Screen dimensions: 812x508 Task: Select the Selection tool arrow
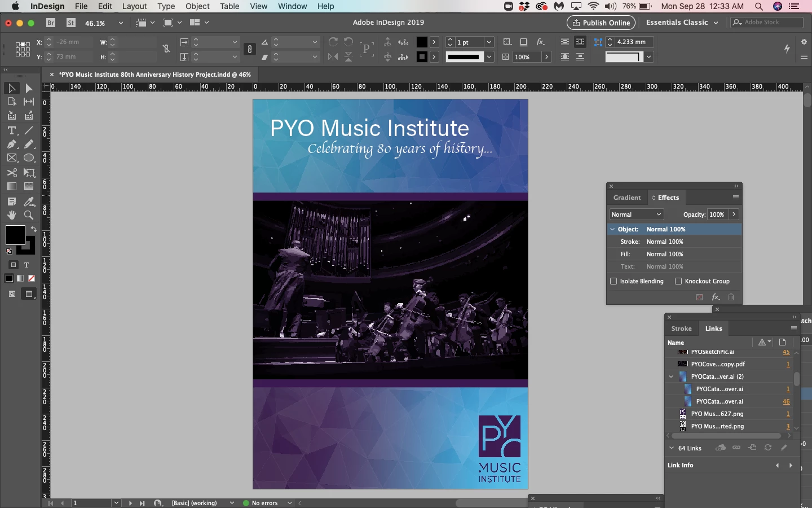click(x=11, y=88)
